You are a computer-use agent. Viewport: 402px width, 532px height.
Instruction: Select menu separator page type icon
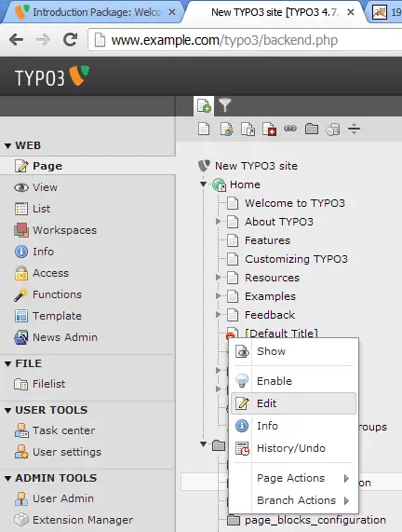pyautogui.click(x=354, y=129)
